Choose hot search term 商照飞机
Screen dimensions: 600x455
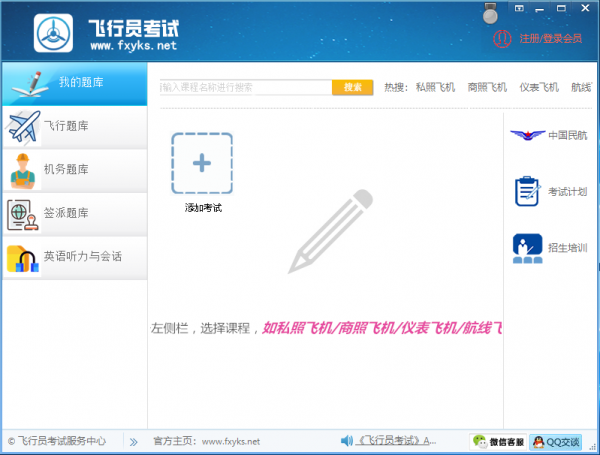click(x=487, y=88)
